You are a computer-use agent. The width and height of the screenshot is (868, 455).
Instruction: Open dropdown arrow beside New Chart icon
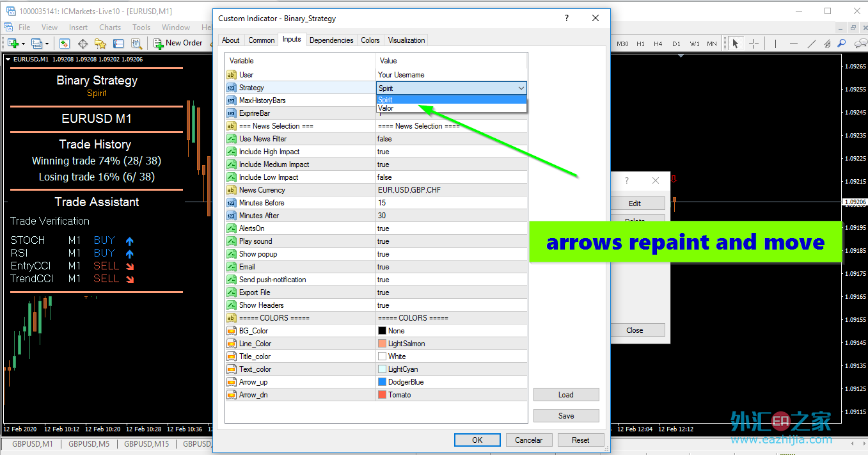click(x=24, y=44)
